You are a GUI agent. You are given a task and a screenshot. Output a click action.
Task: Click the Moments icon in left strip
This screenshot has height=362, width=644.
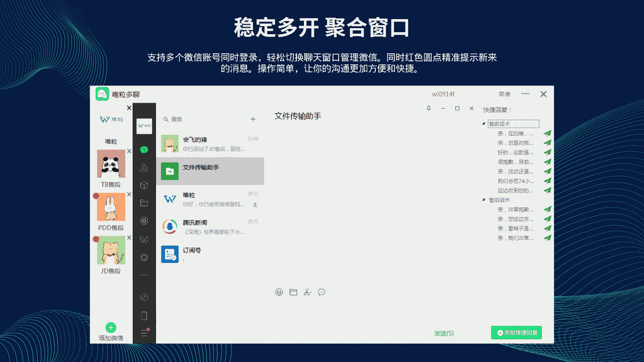(144, 239)
